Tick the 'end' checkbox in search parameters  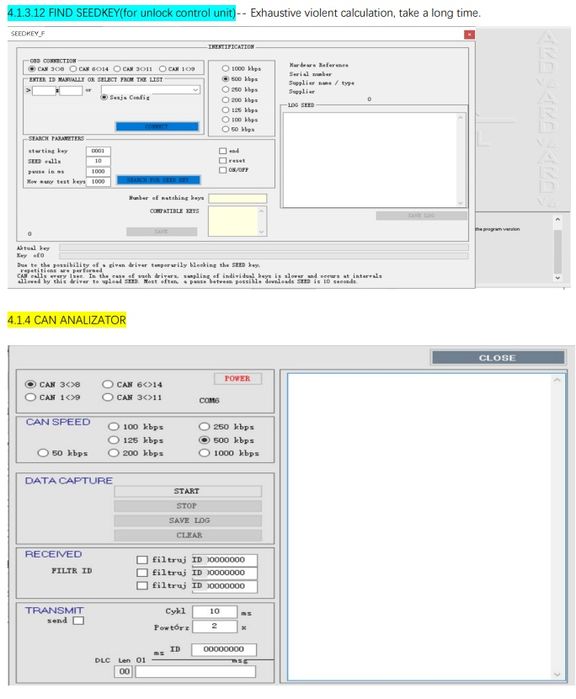coord(223,151)
